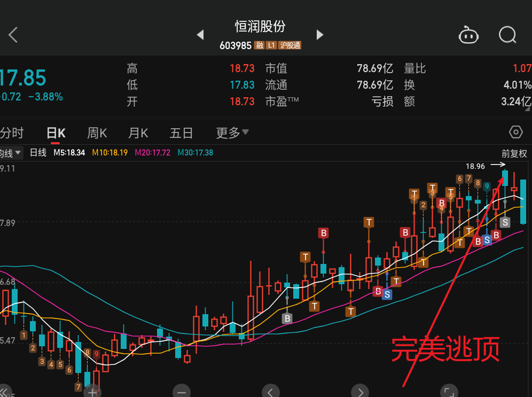Click the 日线 label
532x397 pixels.
coord(38,153)
